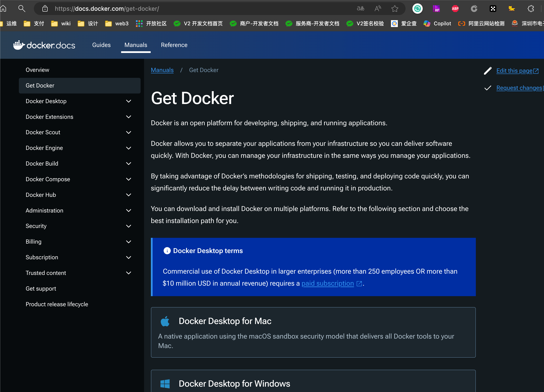Expand the Docker Desktop sidebar section

tap(129, 101)
